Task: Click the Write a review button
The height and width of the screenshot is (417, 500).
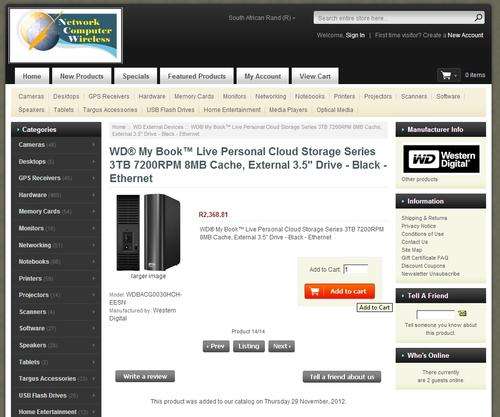Action: click(145, 376)
